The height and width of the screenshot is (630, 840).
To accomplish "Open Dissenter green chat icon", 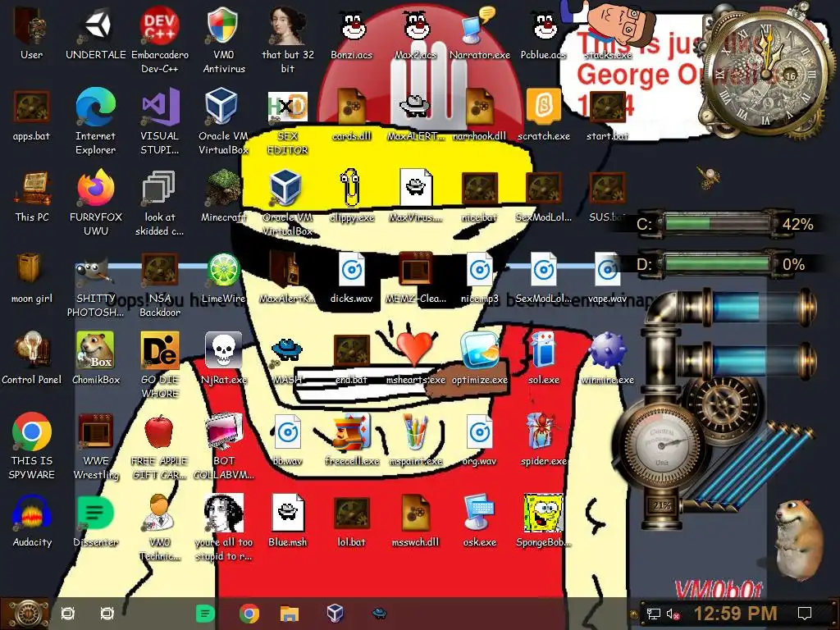I will click(95, 514).
